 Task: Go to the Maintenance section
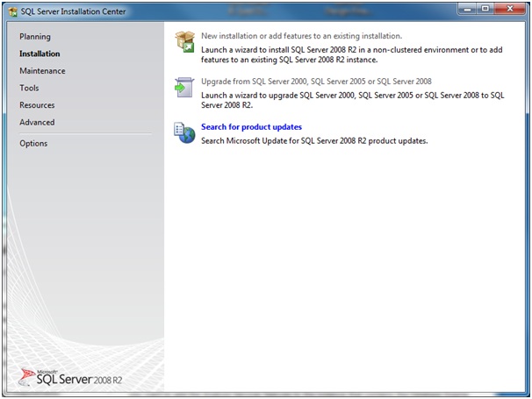42,71
